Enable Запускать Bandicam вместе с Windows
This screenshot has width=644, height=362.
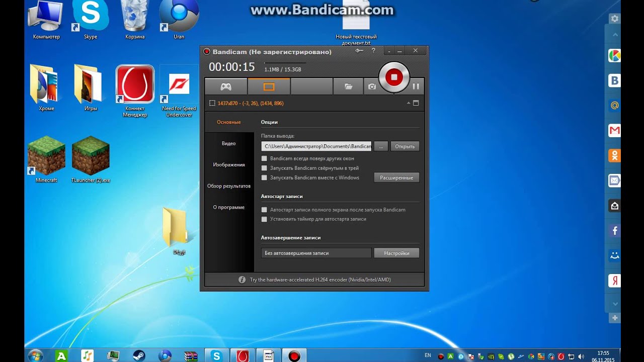point(264,177)
